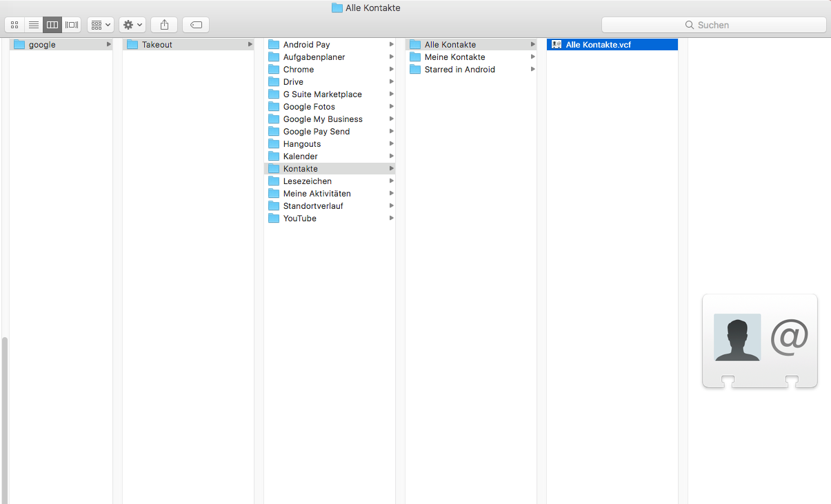Open the G Suite Marketplace folder
The width and height of the screenshot is (831, 504).
330,94
